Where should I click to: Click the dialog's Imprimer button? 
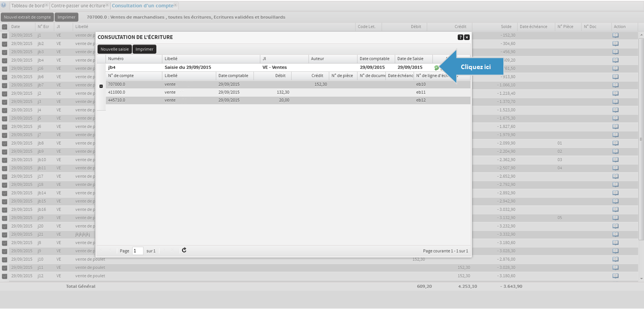click(144, 49)
